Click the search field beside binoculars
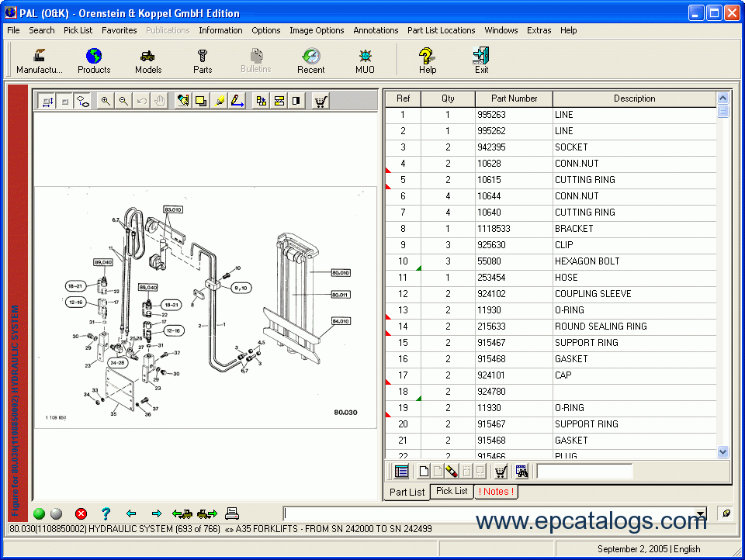This screenshot has width=745, height=560. pos(584,471)
